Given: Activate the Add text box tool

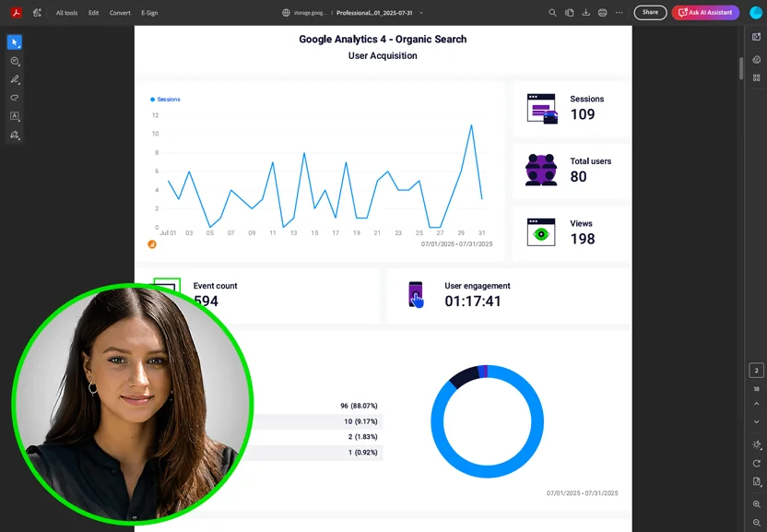Looking at the screenshot, I should 15,116.
